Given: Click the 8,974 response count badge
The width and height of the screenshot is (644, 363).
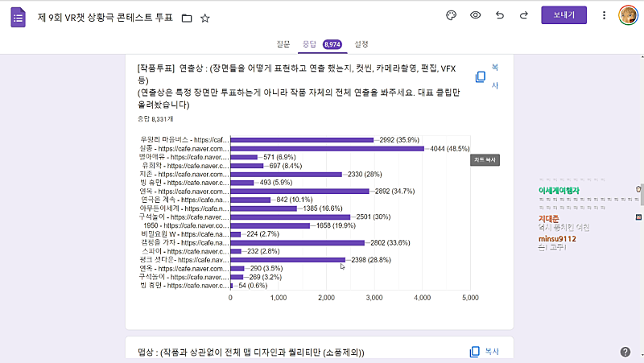Looking at the screenshot, I should click(x=332, y=44).
